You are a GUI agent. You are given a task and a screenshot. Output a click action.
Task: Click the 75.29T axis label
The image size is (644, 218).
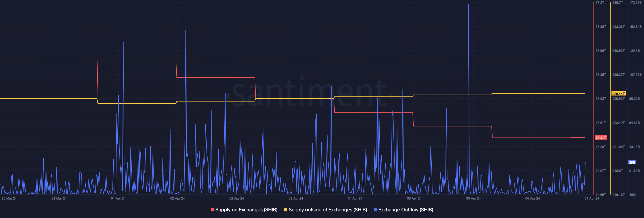click(x=601, y=147)
